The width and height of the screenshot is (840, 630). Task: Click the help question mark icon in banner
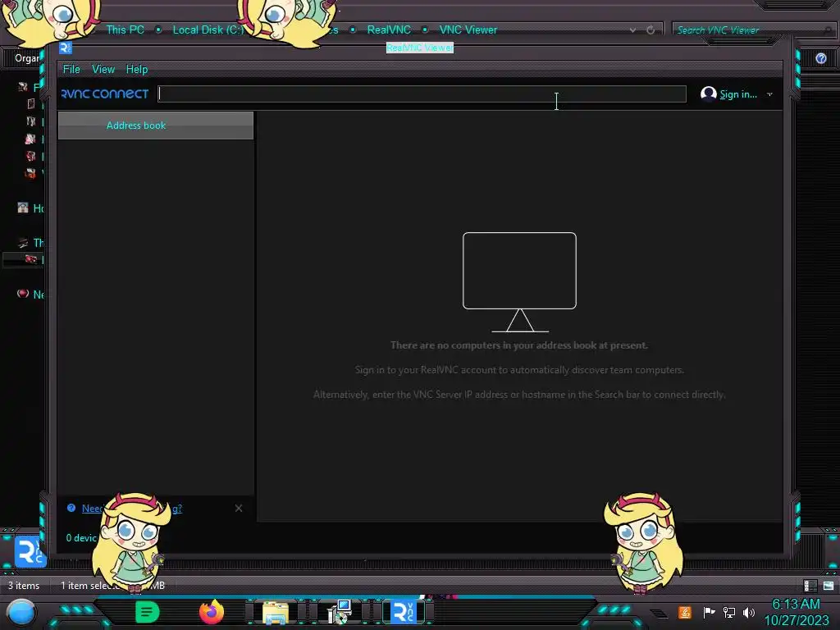pos(71,508)
